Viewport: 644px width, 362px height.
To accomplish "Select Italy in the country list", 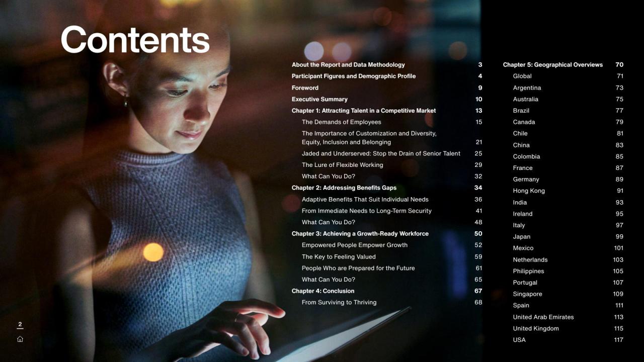I will [x=519, y=225].
